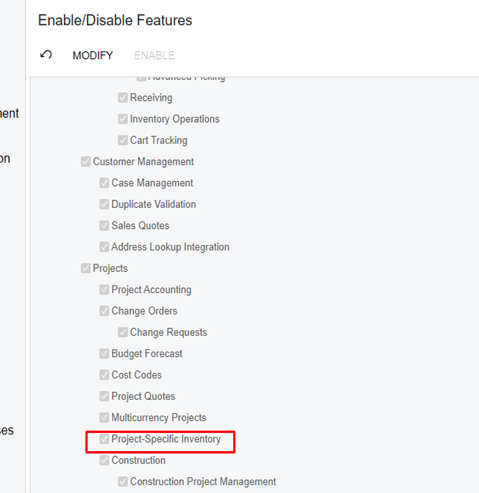Toggle the Projects parent checkbox

(86, 268)
